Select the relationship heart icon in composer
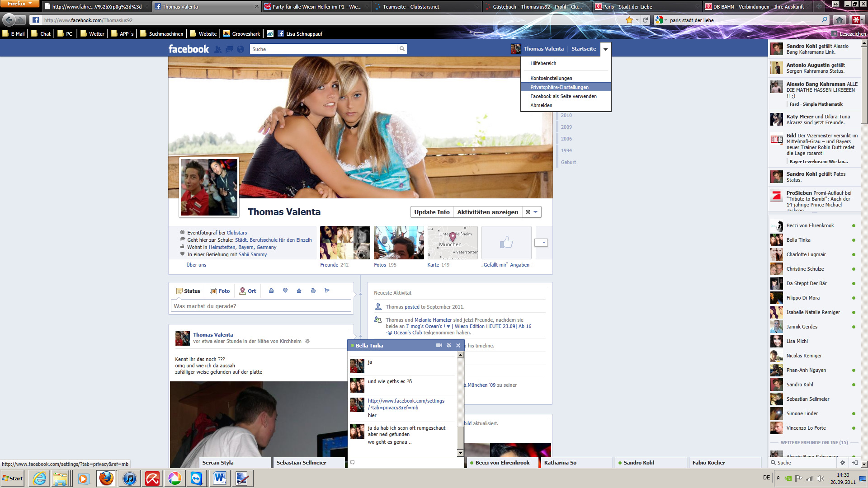The width and height of the screenshot is (868, 488). [285, 291]
